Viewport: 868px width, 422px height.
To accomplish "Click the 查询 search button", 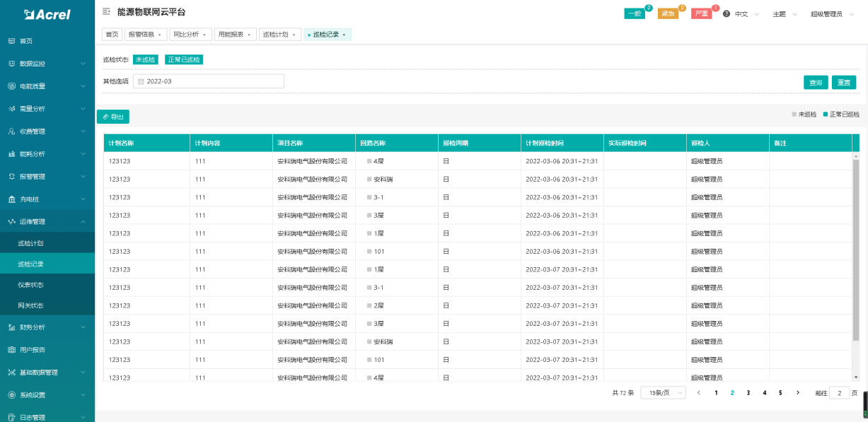I will 816,82.
